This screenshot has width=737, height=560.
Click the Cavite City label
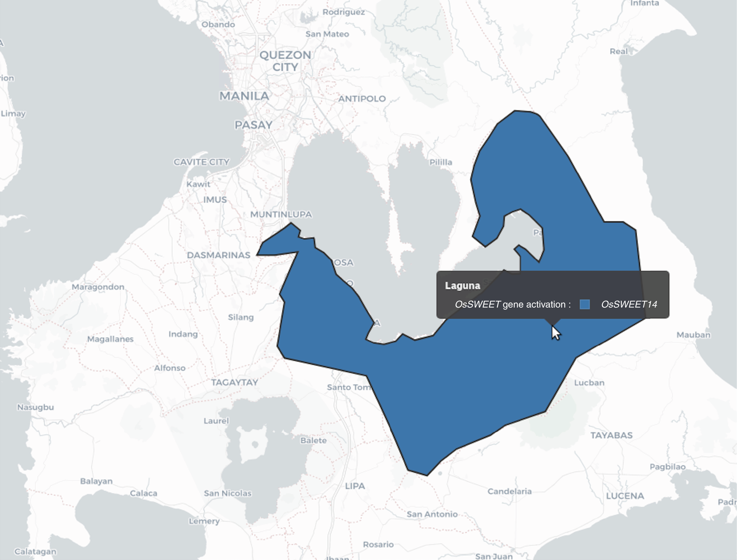point(202,162)
